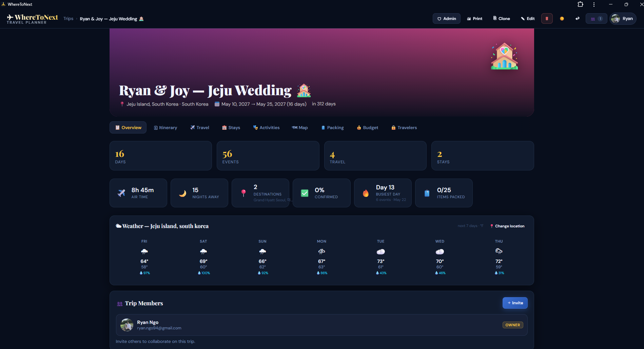Viewport: 644px width, 349px height.
Task: Click the WhereToNext logo
Action: (x=33, y=19)
